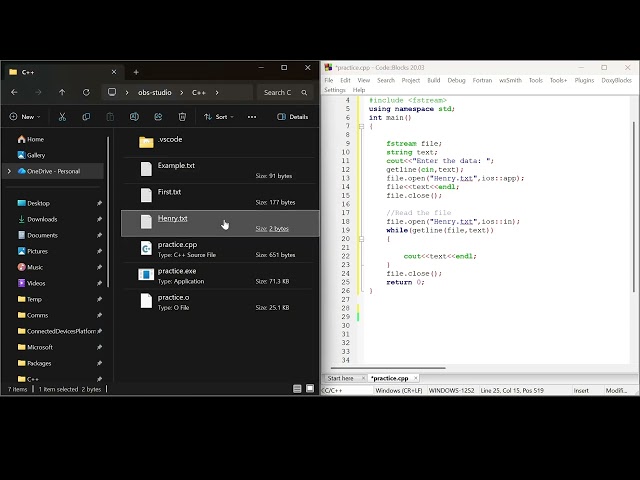This screenshot has height=480, width=640.
Task: Expand the OneDrive - Personal tree node
Action: (x=9, y=171)
